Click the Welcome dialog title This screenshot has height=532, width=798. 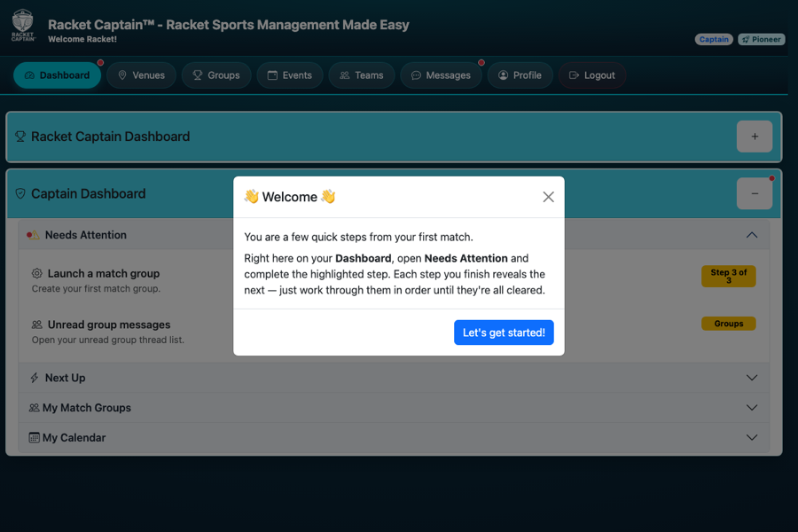point(290,197)
